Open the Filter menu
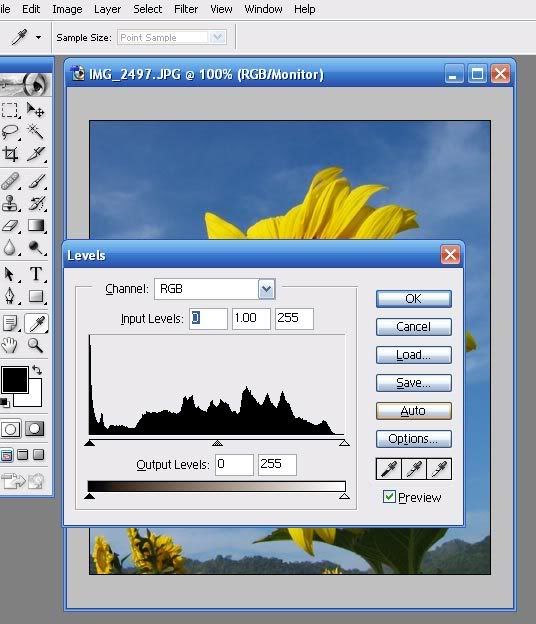The height and width of the screenshot is (624, 536). (x=186, y=9)
